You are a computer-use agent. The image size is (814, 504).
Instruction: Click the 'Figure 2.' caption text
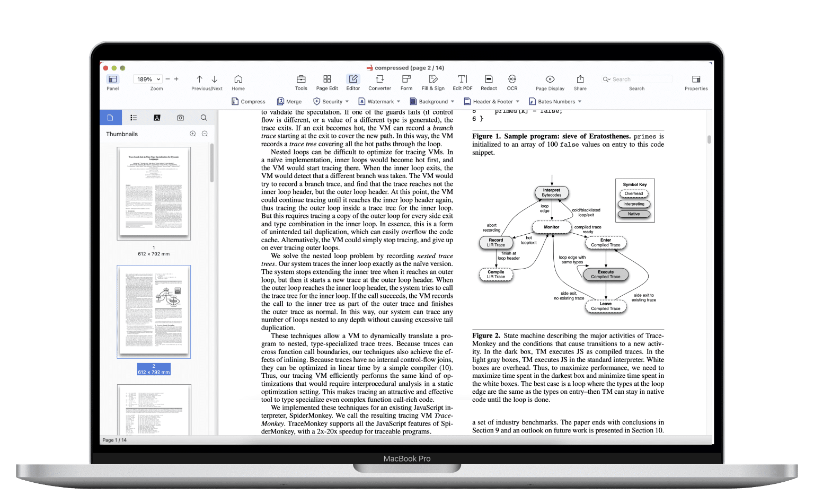point(486,335)
